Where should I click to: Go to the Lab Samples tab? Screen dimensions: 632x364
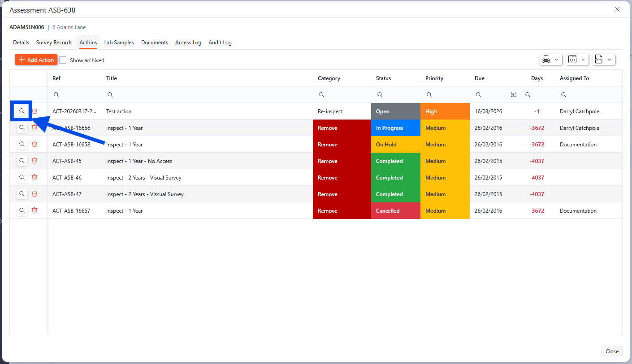click(119, 43)
